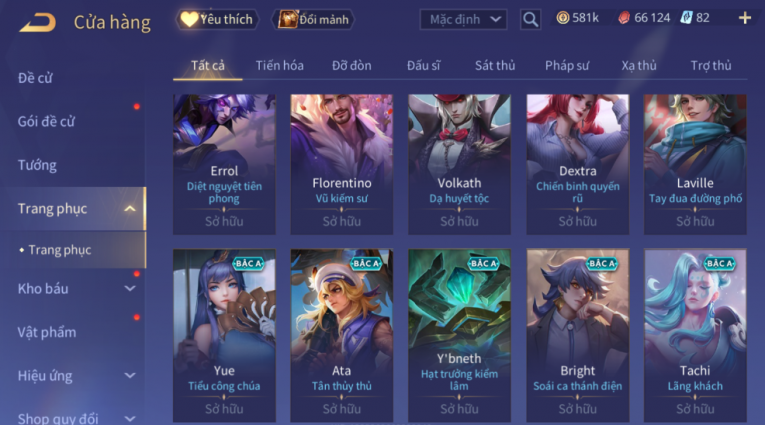Screen dimensions: 765x425
Task: Tap the plus icon to add currency
Action: click(745, 19)
